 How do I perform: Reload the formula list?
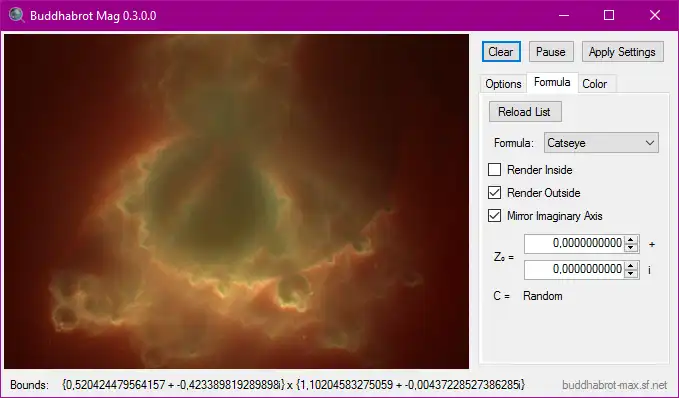coord(525,112)
